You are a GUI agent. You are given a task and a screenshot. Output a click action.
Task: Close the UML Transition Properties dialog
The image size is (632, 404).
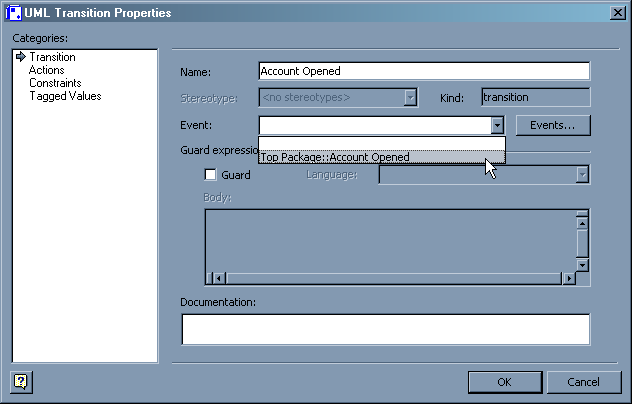pos(616,13)
